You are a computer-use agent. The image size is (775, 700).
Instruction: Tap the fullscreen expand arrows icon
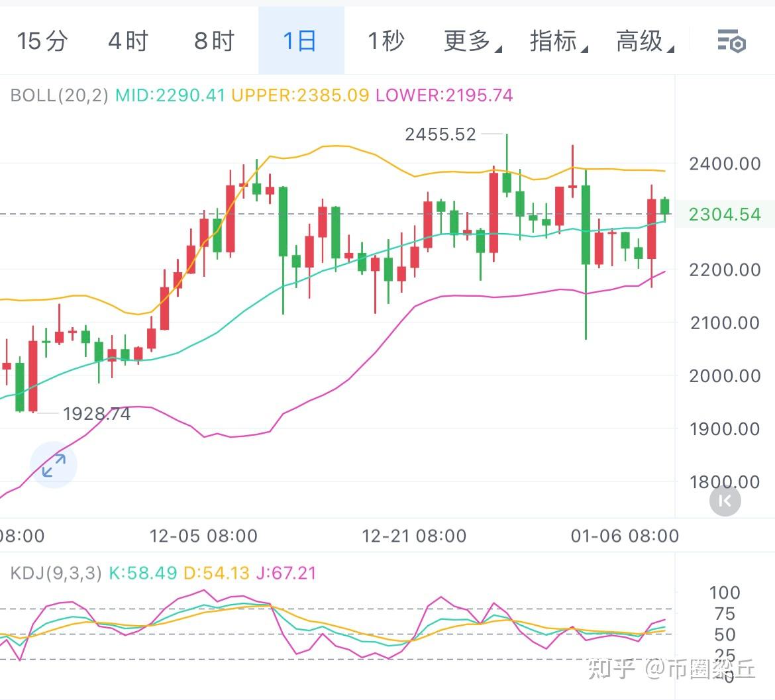(x=54, y=466)
